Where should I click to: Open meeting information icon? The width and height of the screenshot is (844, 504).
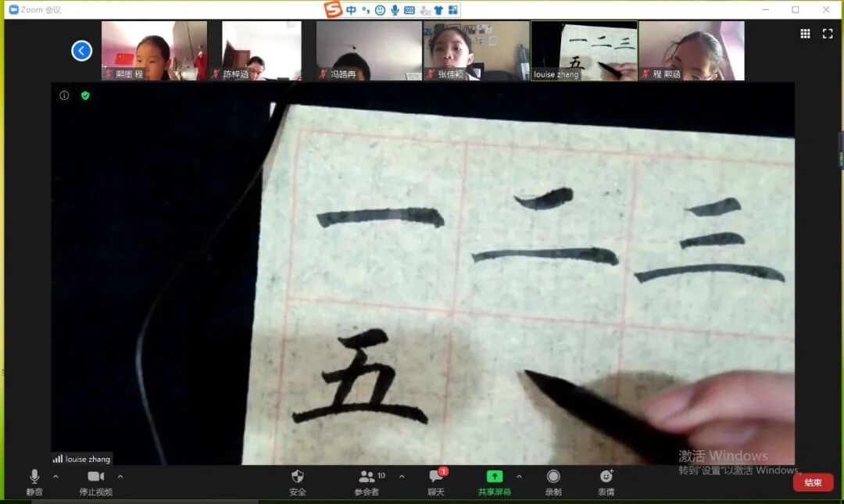(64, 96)
